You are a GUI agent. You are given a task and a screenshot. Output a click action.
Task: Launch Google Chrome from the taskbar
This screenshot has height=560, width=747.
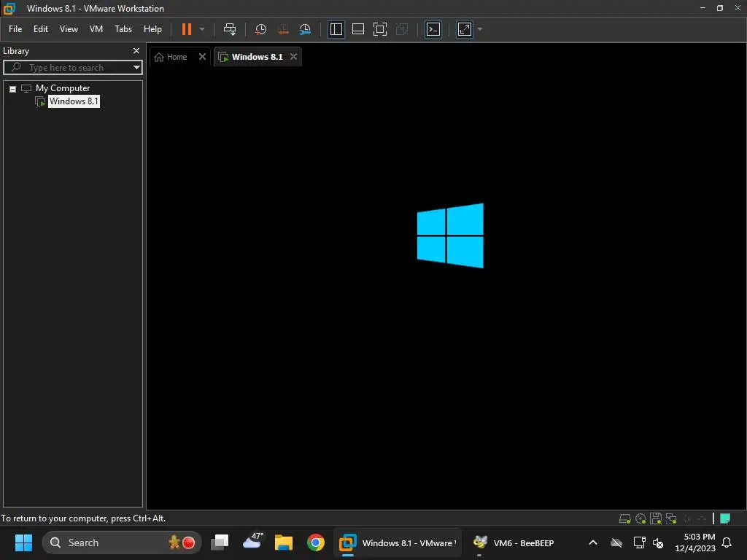tap(315, 542)
